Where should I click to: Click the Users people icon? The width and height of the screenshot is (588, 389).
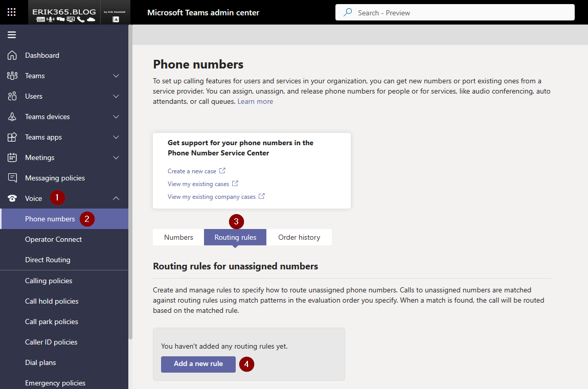12,96
